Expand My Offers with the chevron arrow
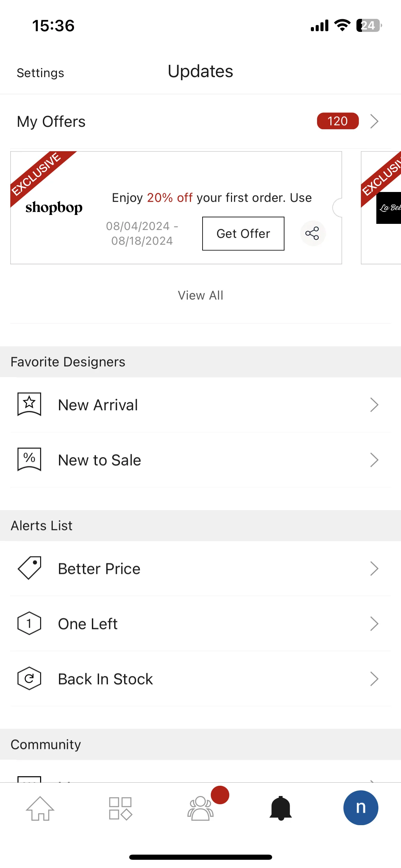Image resolution: width=401 pixels, height=868 pixels. point(374,121)
